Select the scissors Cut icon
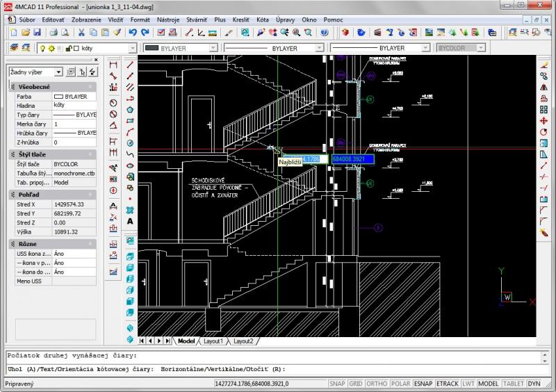 tap(81, 32)
